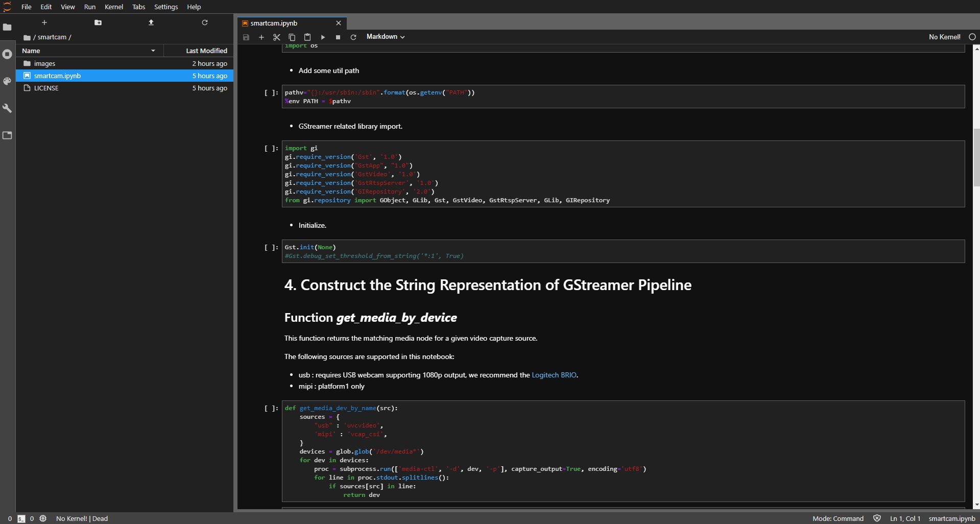Click the save notebook icon
Viewport: 980px width, 524px height.
pos(246,37)
